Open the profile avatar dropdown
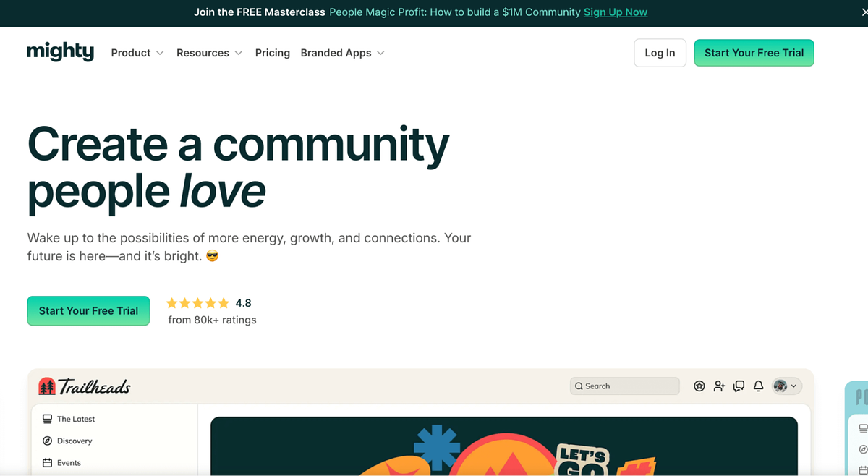The width and height of the screenshot is (868, 476). [786, 386]
